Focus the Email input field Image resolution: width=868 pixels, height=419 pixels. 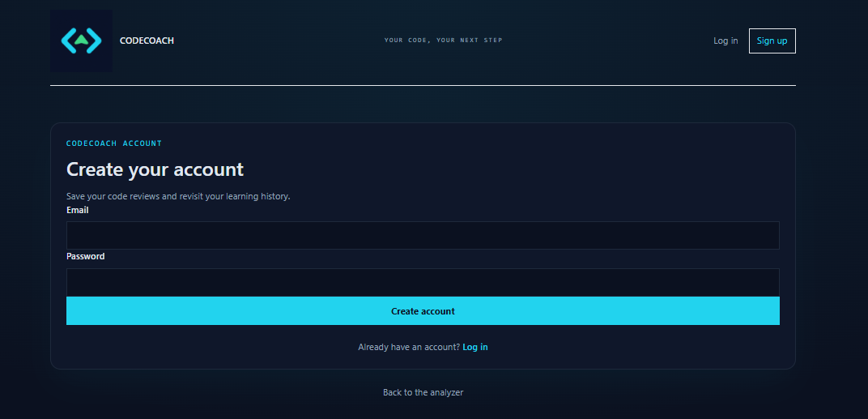(x=423, y=235)
